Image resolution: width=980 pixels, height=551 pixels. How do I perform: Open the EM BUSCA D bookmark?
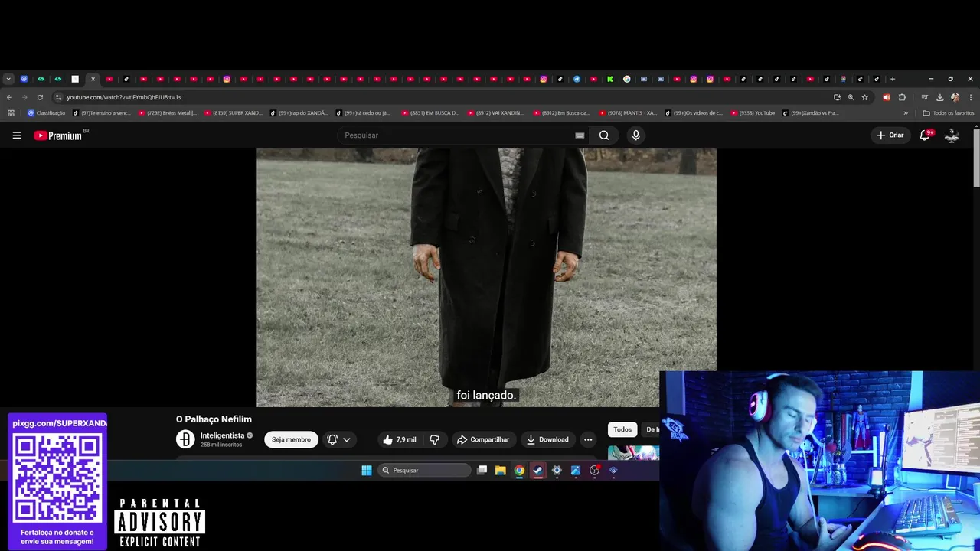[x=430, y=113]
